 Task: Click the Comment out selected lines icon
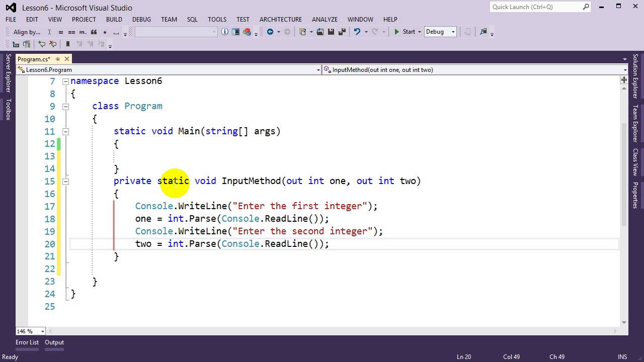(42, 44)
